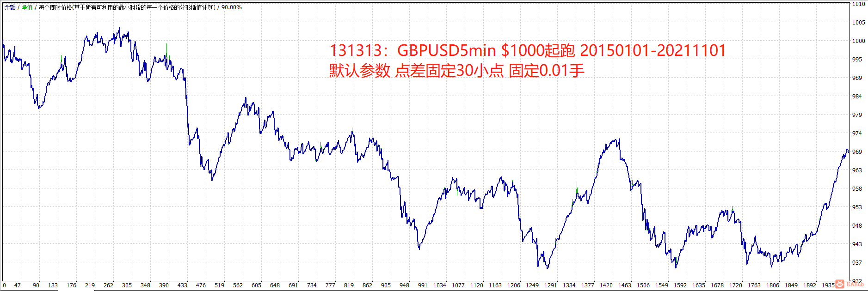Screen dimensions: 868x291
Task: Click the 133 horizontal axis label
Action: (53, 285)
